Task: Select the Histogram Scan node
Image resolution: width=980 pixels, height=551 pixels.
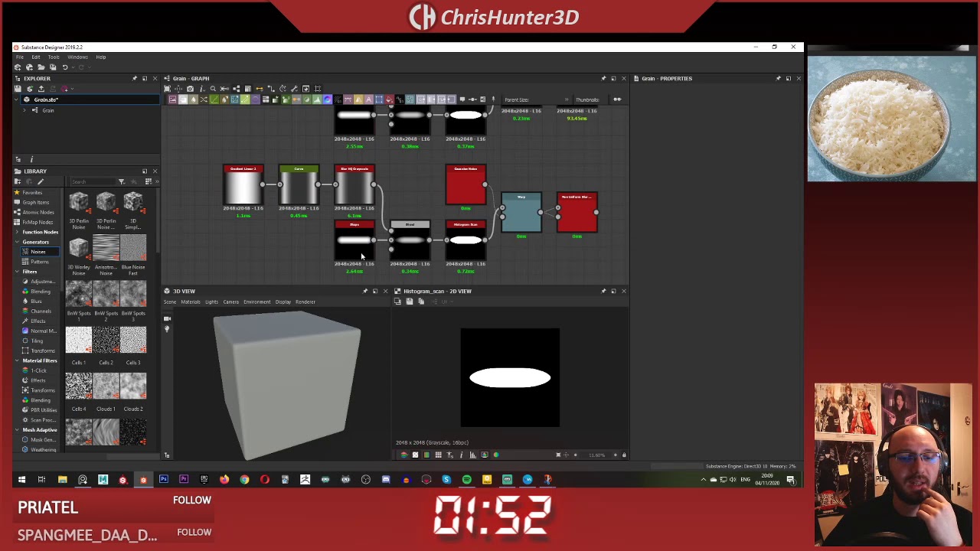Action: (x=465, y=241)
